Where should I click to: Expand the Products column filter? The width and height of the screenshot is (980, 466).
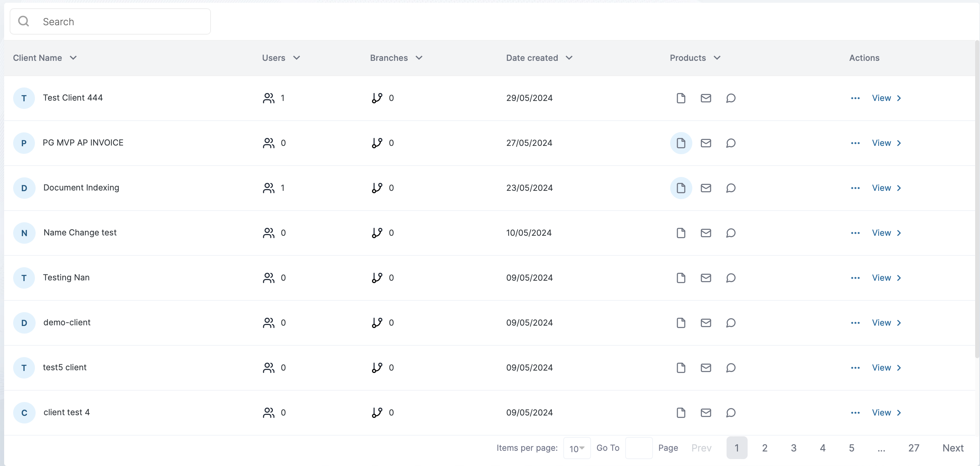717,58
